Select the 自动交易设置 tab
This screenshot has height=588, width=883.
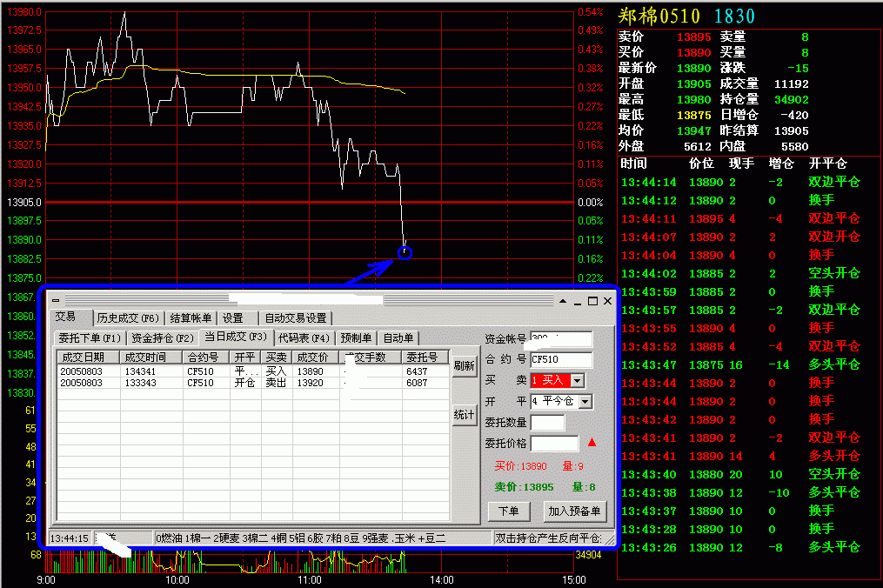(295, 318)
